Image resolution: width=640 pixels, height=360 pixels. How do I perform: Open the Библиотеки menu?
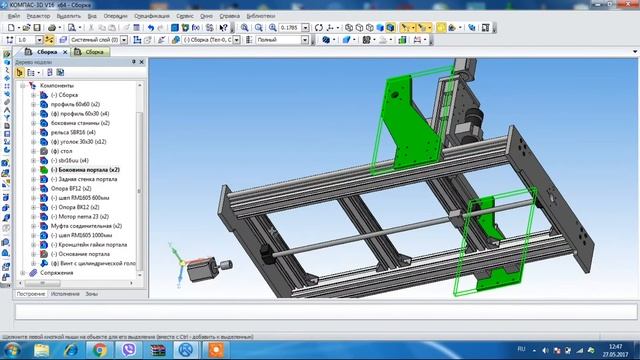pyautogui.click(x=260, y=16)
